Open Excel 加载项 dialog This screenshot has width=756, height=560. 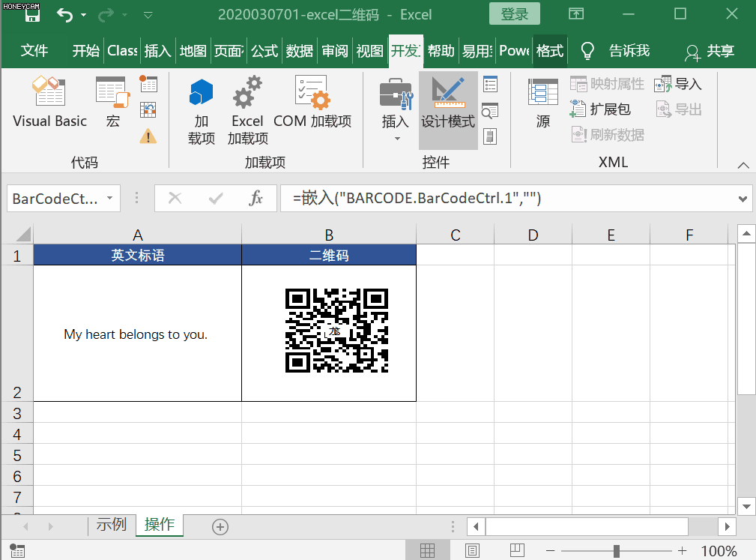pyautogui.click(x=248, y=111)
